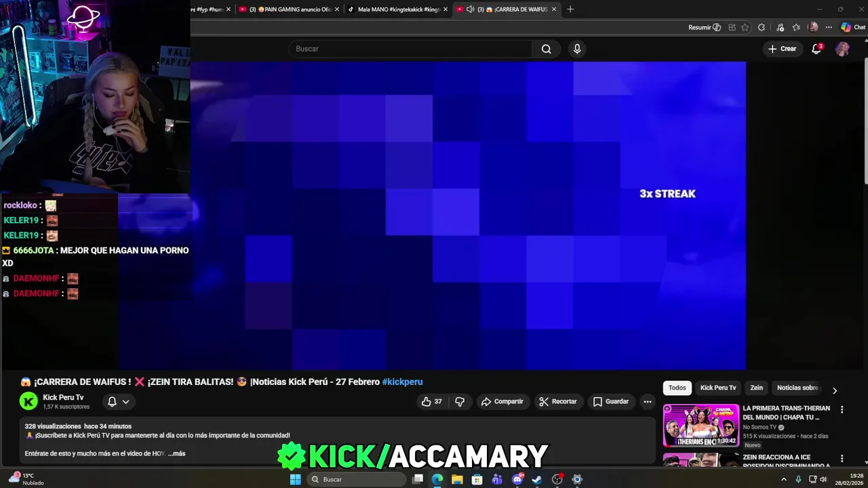Like the video with thumbs up
868x488 pixels.
pos(432,401)
